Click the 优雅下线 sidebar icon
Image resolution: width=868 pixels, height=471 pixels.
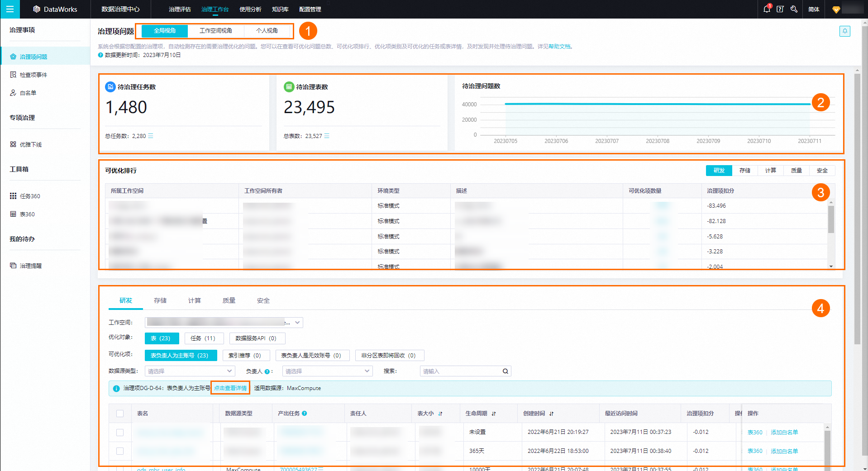click(13, 144)
